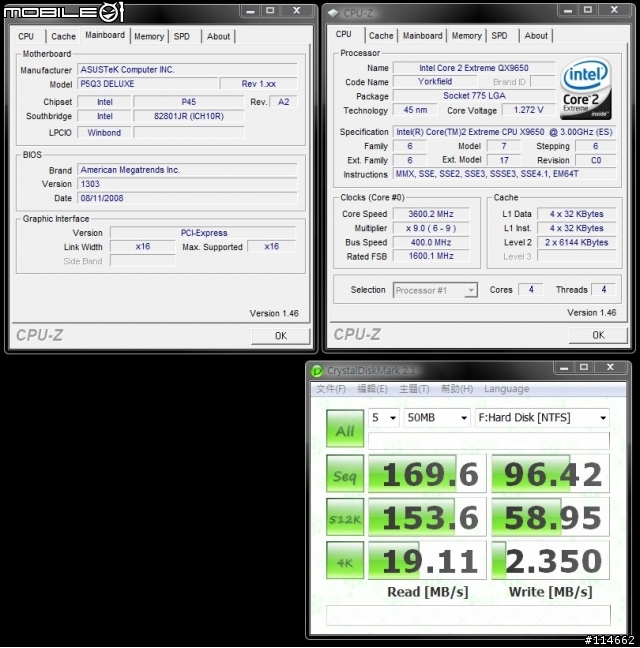Click the 4K read result 19.11
This screenshot has width=640, height=648.
click(427, 560)
